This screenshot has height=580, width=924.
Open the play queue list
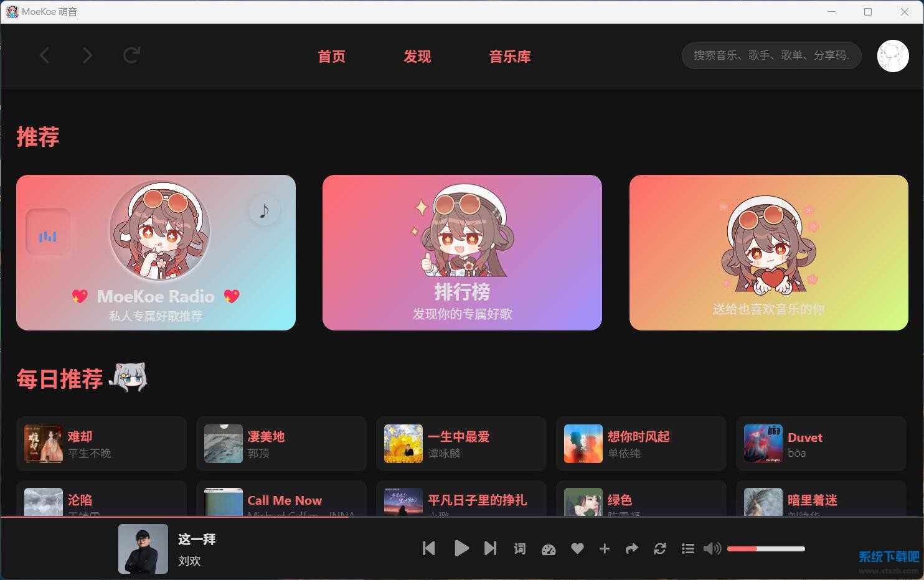(687, 549)
